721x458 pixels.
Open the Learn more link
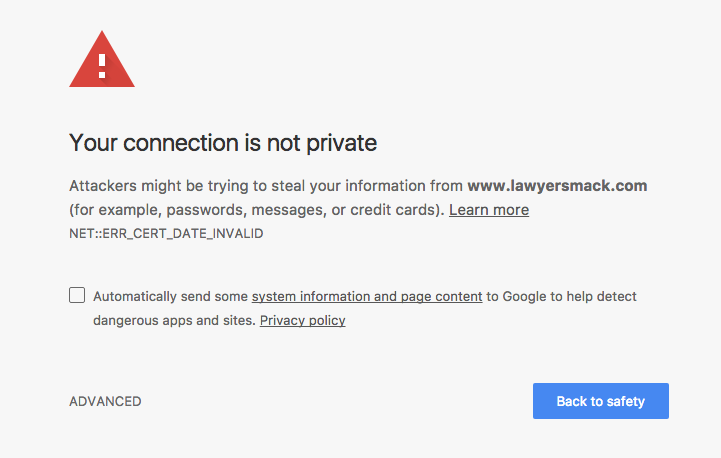pos(489,210)
